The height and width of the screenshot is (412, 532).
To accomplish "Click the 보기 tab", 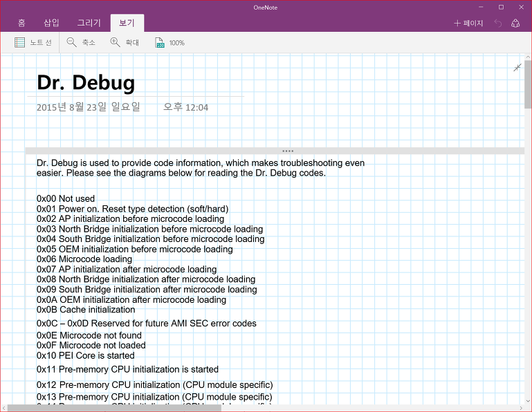I will click(127, 23).
